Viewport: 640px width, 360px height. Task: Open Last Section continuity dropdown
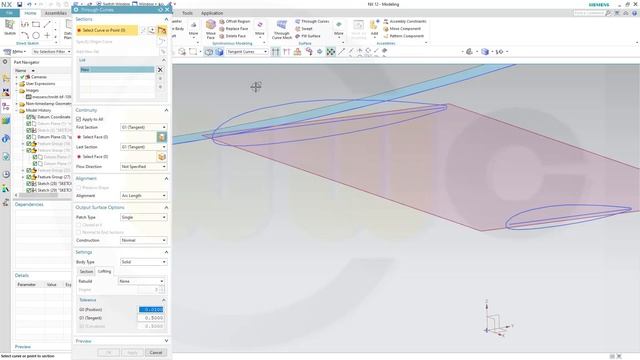pos(144,147)
